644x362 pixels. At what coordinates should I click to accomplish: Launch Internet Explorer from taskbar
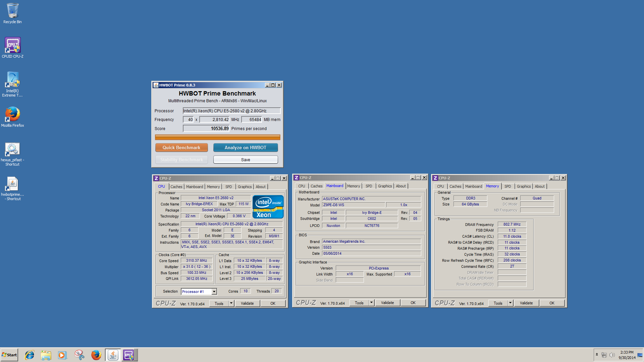(30, 355)
